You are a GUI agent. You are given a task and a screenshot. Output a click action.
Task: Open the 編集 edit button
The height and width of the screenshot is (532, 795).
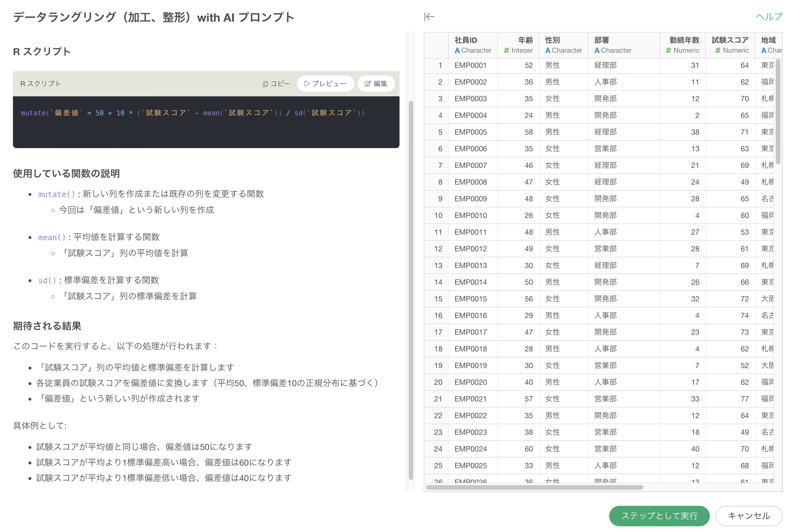[x=376, y=83]
